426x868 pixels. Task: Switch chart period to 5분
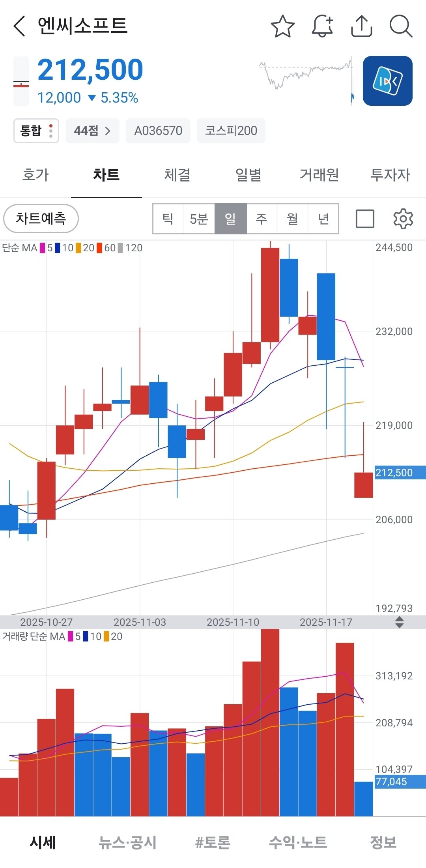199,219
